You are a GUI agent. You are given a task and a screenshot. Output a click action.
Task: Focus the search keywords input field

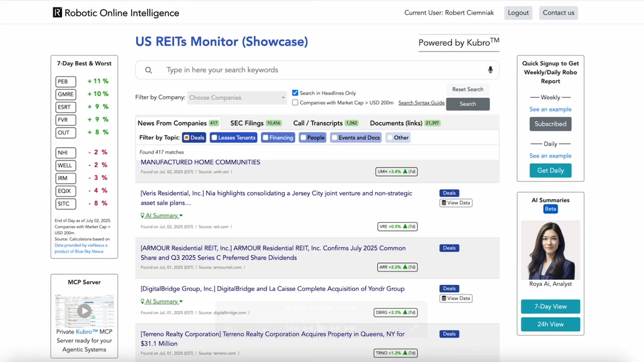point(317,70)
